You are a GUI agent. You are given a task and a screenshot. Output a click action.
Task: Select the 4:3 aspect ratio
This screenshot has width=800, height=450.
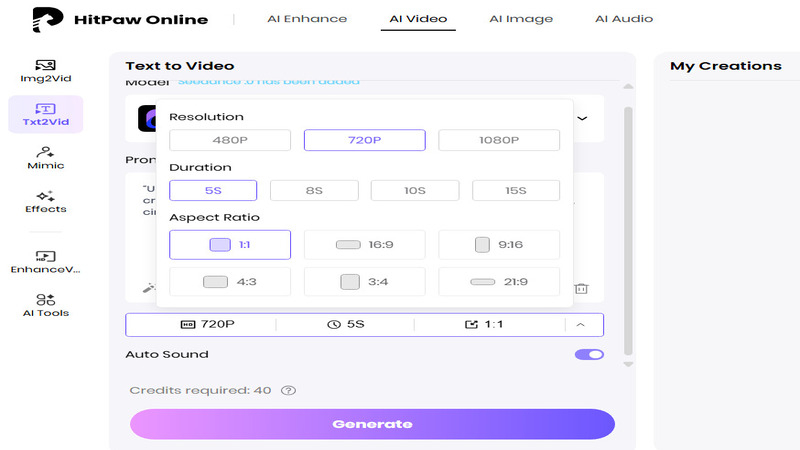pyautogui.click(x=230, y=282)
